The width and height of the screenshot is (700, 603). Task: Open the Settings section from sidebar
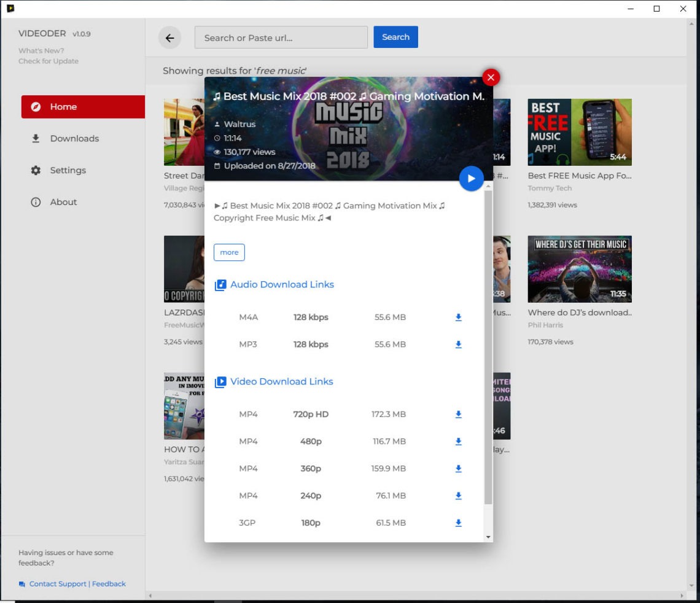click(x=68, y=170)
